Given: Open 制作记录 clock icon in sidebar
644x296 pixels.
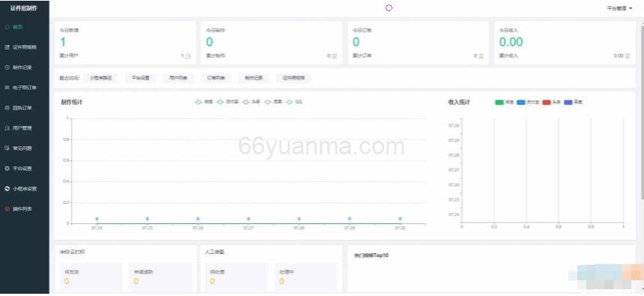Looking at the screenshot, I should 7,67.
